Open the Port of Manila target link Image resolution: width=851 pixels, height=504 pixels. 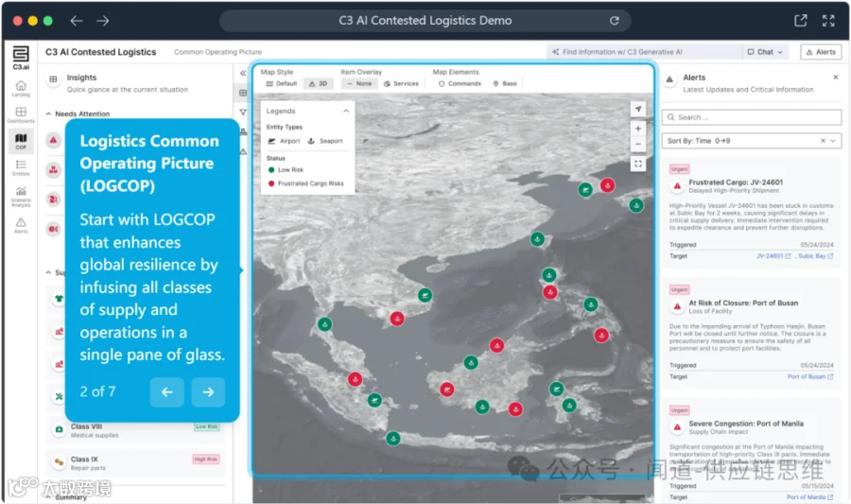[809, 497]
